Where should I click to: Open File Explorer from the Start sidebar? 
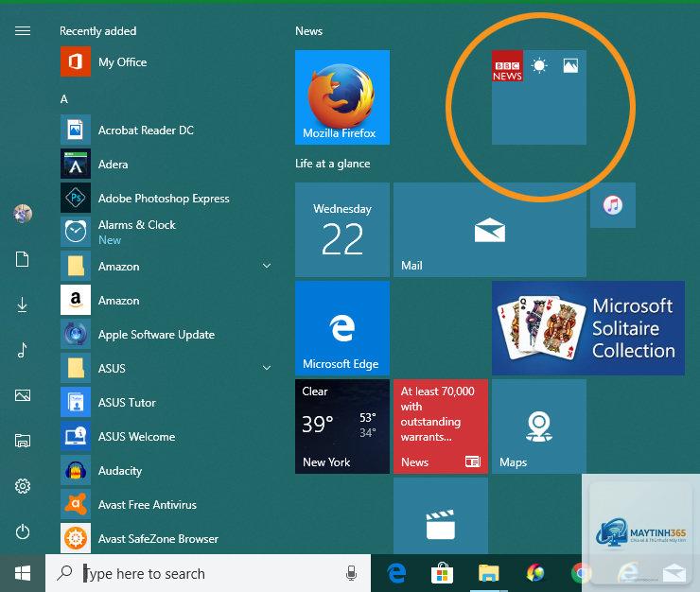pyautogui.click(x=23, y=441)
